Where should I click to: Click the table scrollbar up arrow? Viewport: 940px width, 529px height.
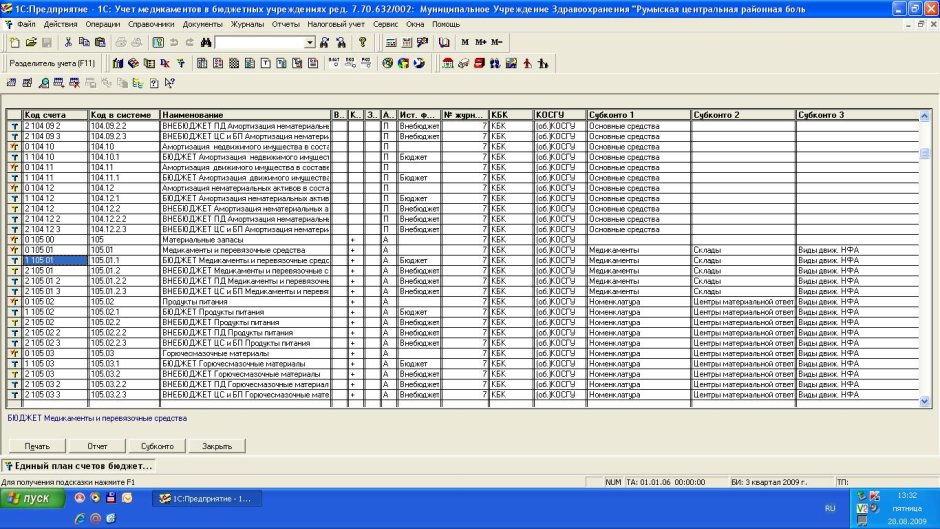click(924, 116)
